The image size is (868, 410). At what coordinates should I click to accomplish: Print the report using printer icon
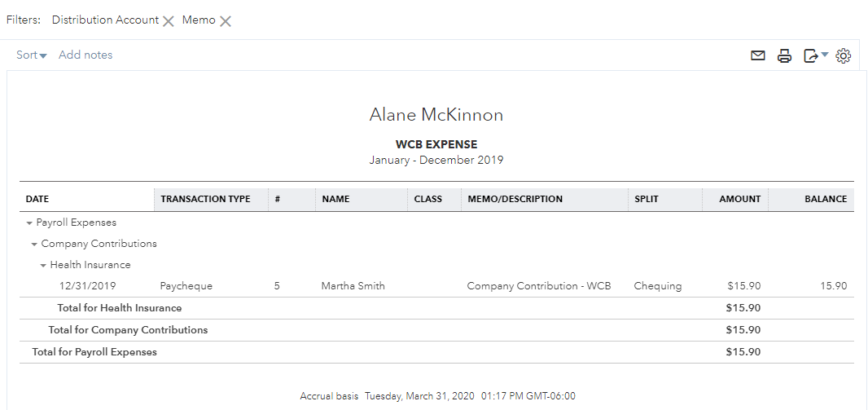(784, 55)
